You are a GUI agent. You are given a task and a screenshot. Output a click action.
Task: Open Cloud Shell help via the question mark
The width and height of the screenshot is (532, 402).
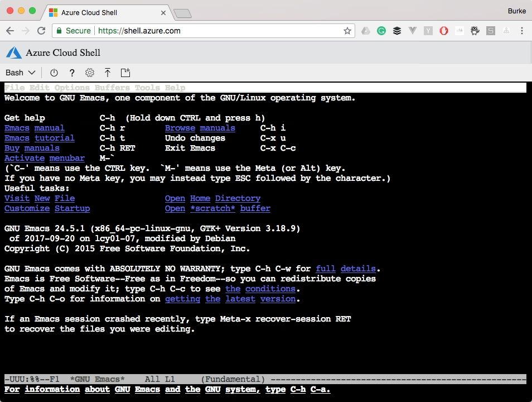click(72, 73)
